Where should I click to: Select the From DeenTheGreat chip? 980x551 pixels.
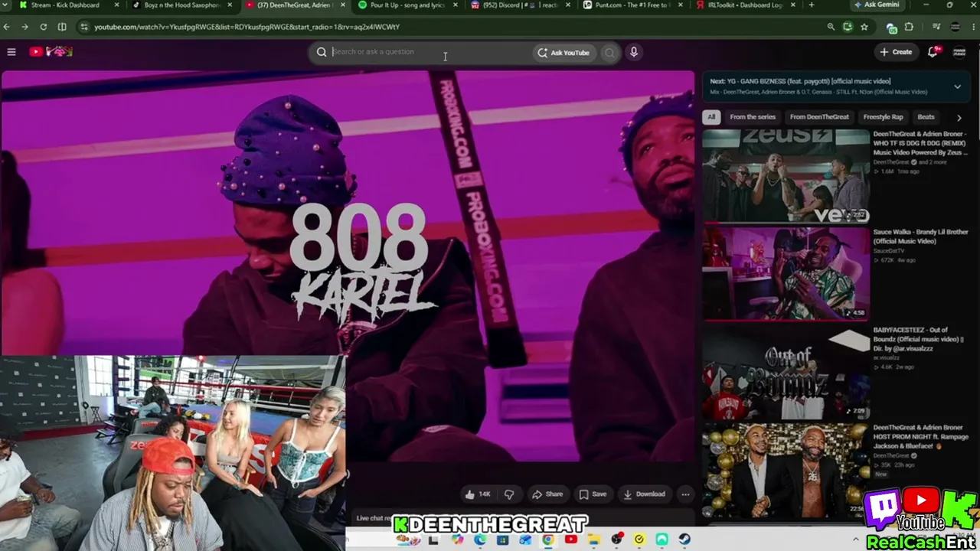click(x=819, y=117)
